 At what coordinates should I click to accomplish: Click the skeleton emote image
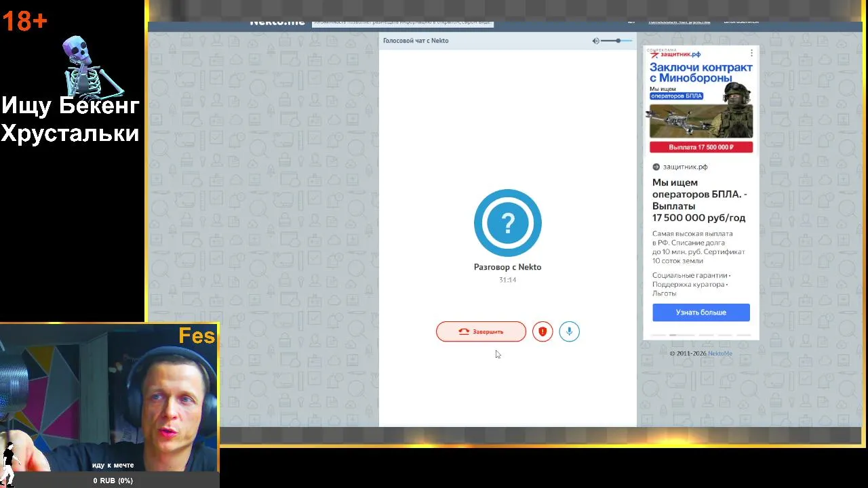93,66
